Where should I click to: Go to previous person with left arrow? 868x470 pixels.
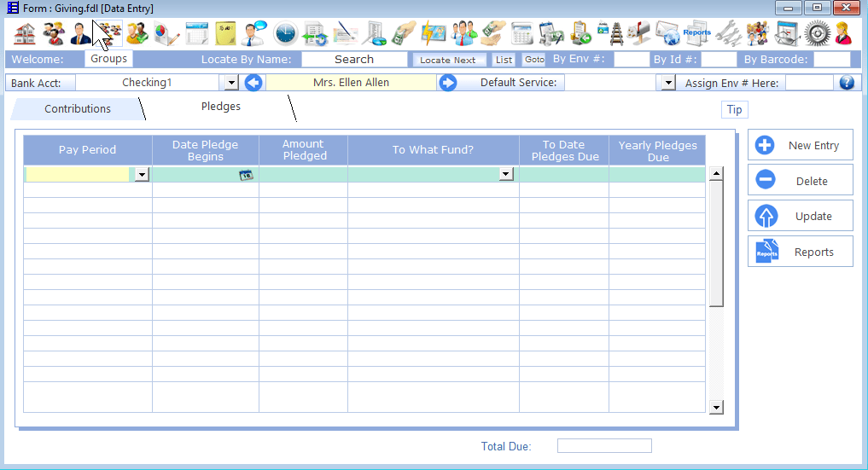pyautogui.click(x=253, y=83)
